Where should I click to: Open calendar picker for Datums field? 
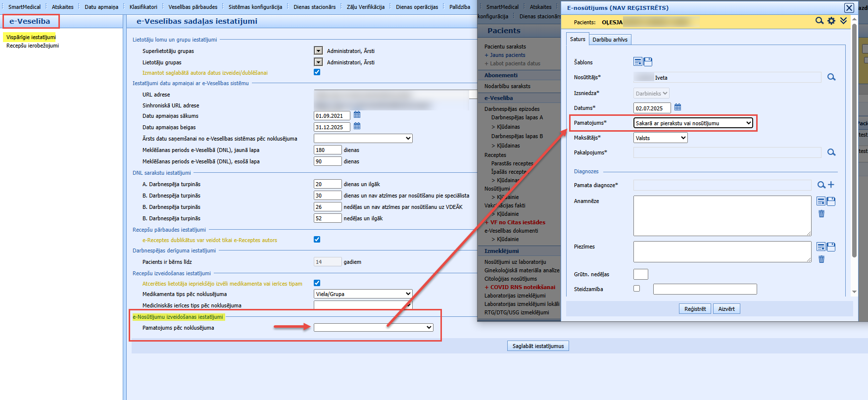coord(678,107)
